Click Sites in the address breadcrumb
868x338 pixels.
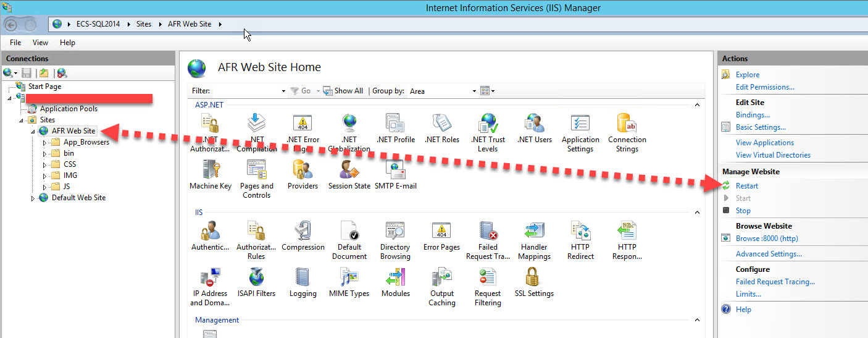click(x=144, y=24)
